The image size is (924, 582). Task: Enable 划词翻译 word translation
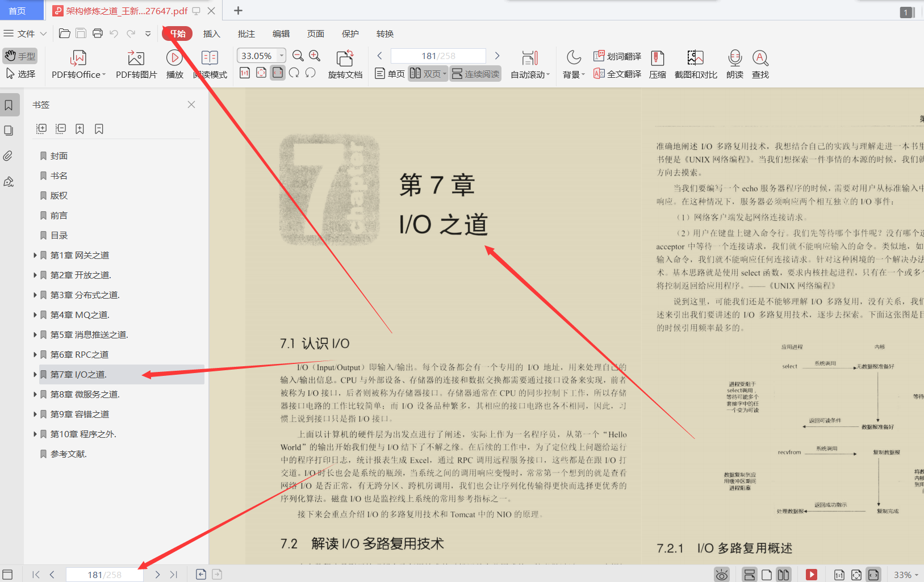point(617,56)
